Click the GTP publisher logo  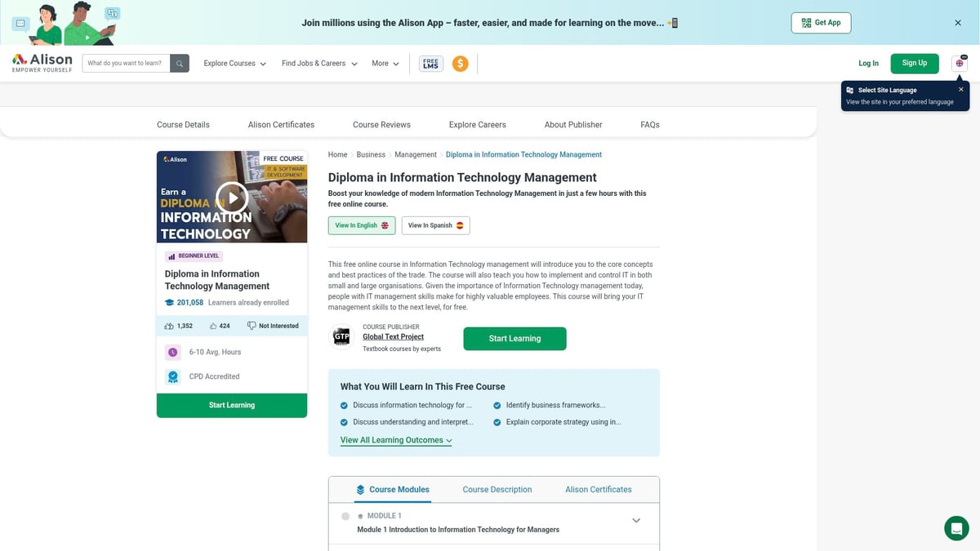(x=341, y=337)
